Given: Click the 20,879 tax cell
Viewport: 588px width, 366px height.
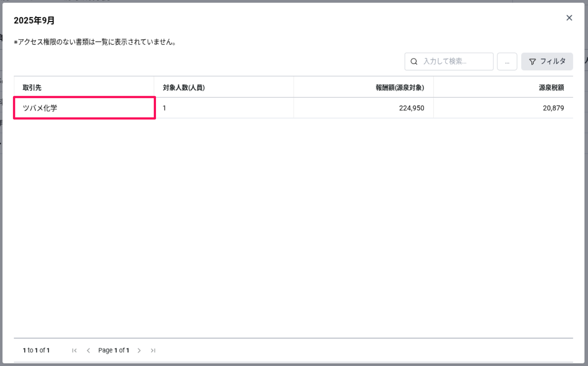Looking at the screenshot, I should [x=503, y=108].
